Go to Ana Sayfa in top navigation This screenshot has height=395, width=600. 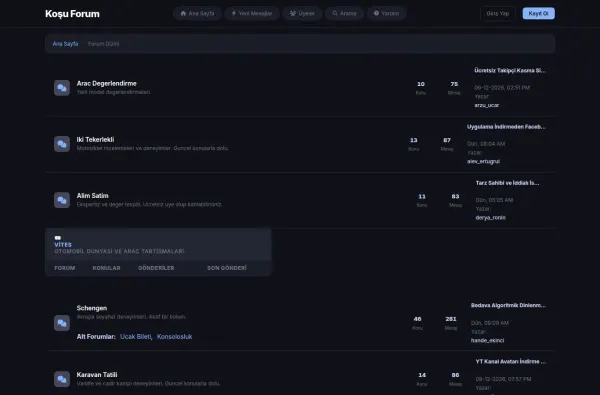coord(197,13)
